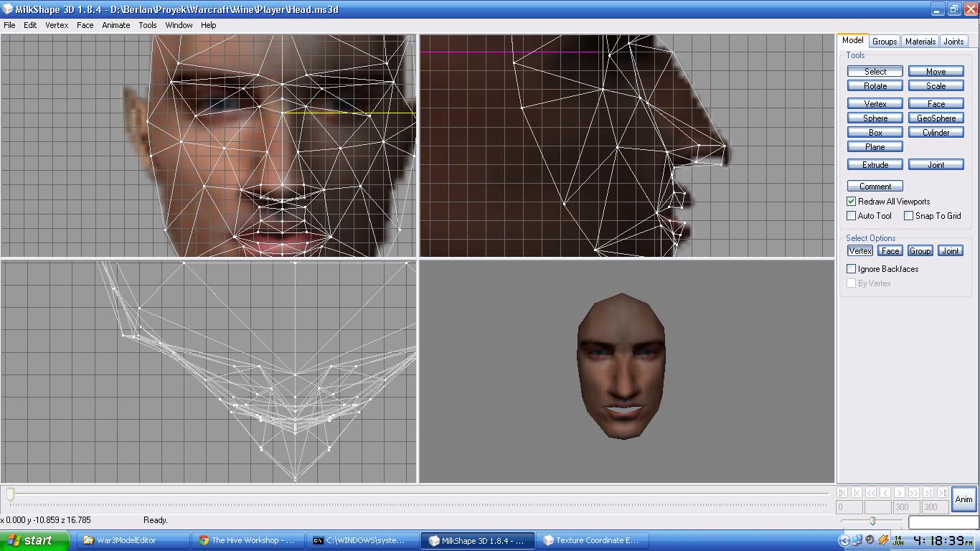Uncheck Redraw All Viewports
This screenshot has width=980, height=551.
coord(852,202)
